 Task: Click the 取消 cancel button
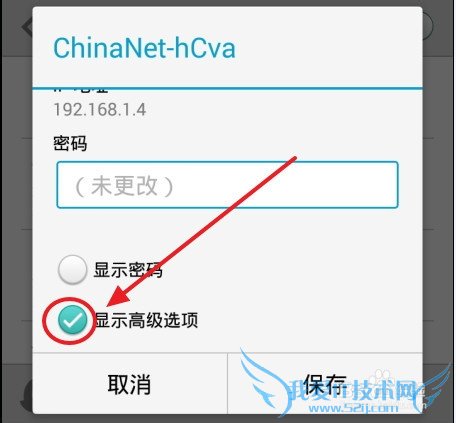(129, 384)
